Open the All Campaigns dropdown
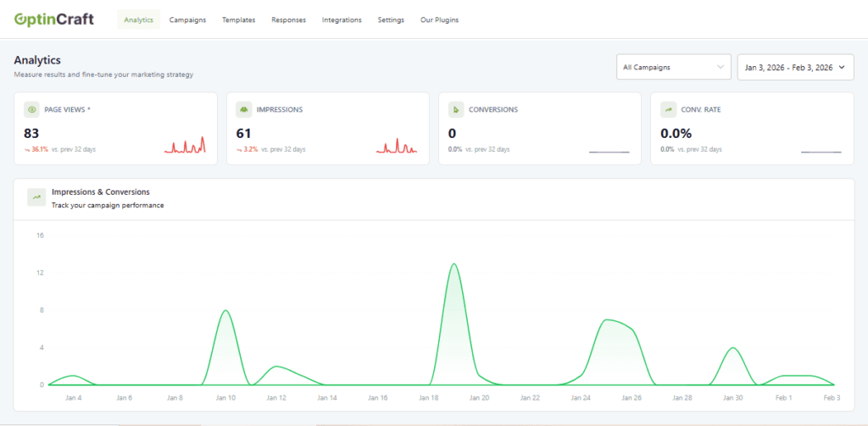Image resolution: width=868 pixels, height=426 pixels. 673,67
